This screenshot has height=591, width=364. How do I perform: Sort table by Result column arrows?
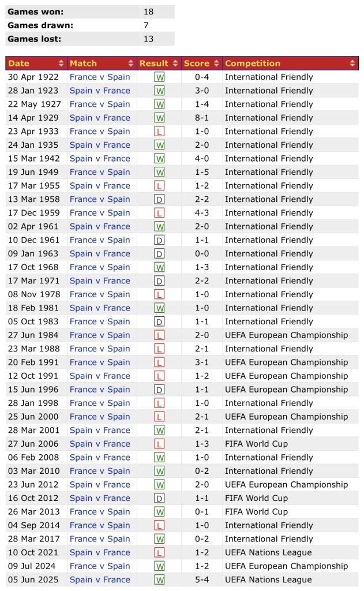point(175,63)
